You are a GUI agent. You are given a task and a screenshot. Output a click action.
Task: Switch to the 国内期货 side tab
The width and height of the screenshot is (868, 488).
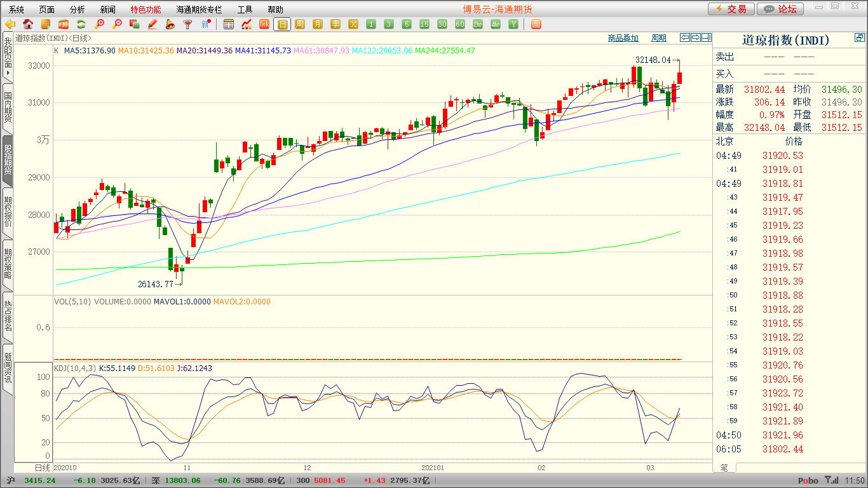click(8, 108)
